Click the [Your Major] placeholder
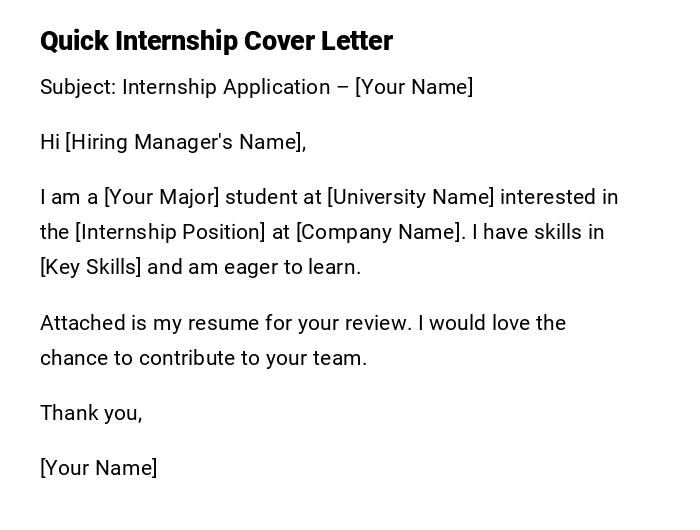 click(x=161, y=197)
